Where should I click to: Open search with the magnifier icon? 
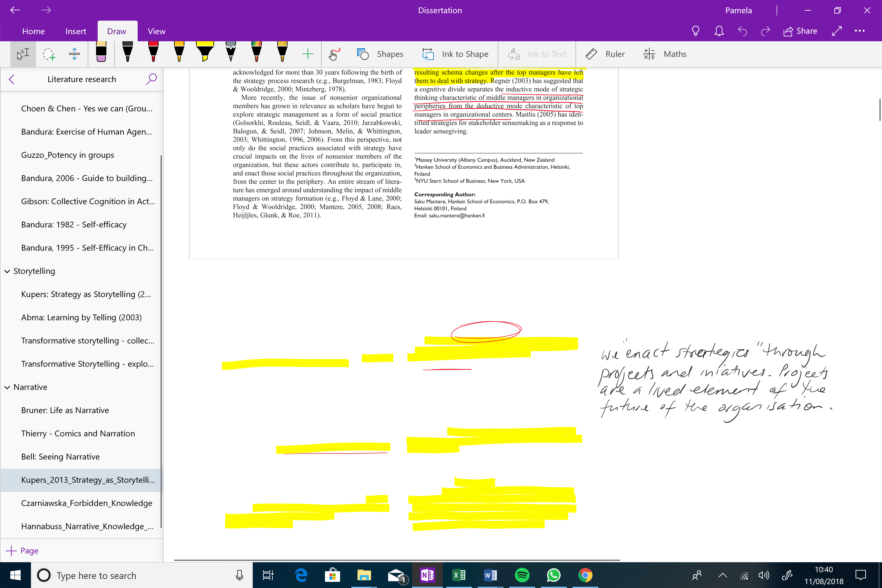[x=151, y=79]
